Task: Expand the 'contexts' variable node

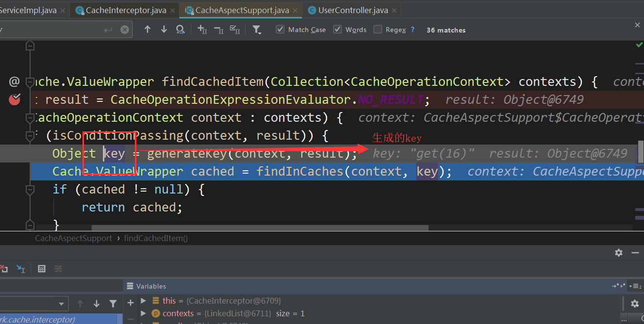Action: tap(143, 313)
